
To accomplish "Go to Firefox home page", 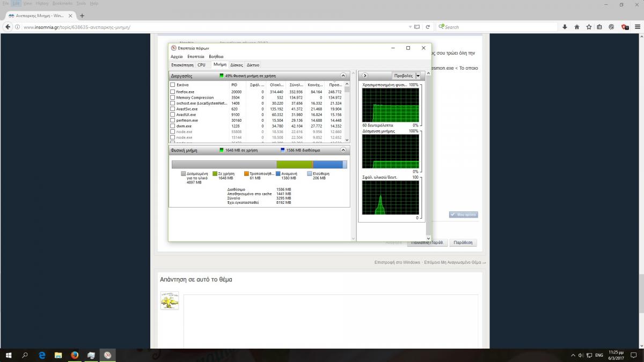I will pos(577,27).
